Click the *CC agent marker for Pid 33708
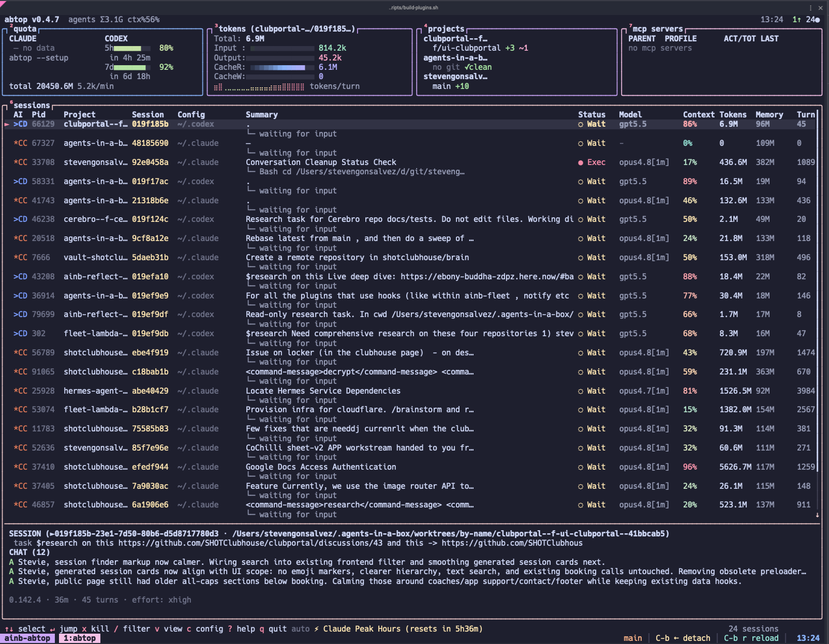This screenshot has width=829, height=644. click(21, 162)
